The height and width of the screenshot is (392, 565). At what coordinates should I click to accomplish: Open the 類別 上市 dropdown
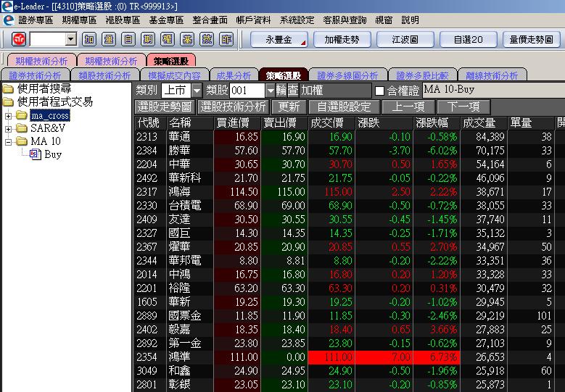coord(197,91)
